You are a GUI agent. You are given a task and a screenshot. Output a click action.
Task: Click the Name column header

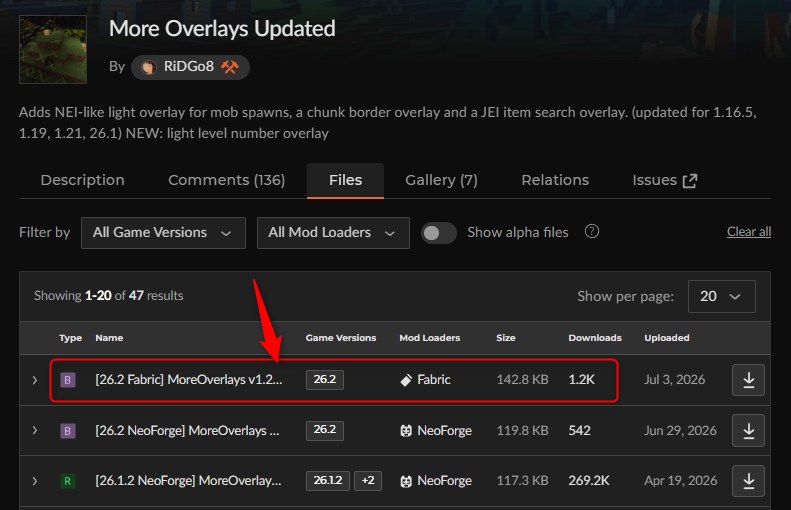tap(109, 338)
